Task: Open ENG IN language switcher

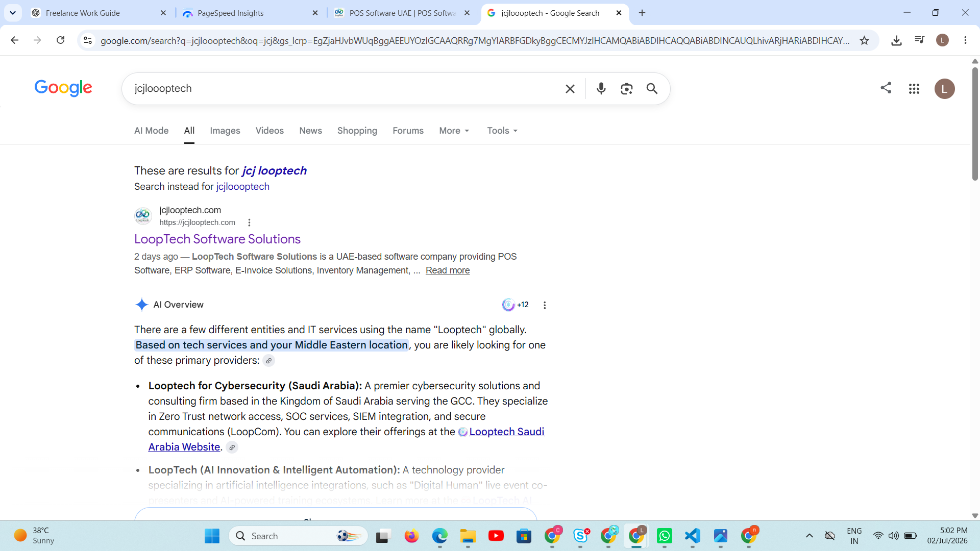Action: [x=854, y=536]
